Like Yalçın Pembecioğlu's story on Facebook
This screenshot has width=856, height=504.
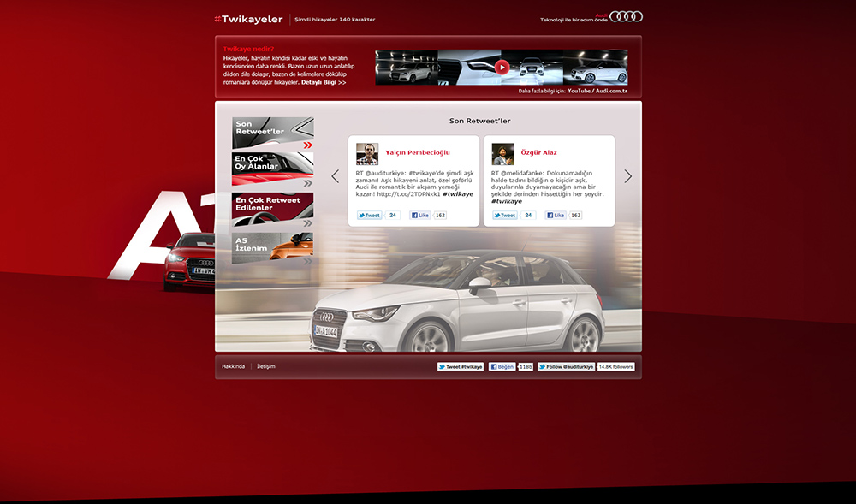pos(420,216)
